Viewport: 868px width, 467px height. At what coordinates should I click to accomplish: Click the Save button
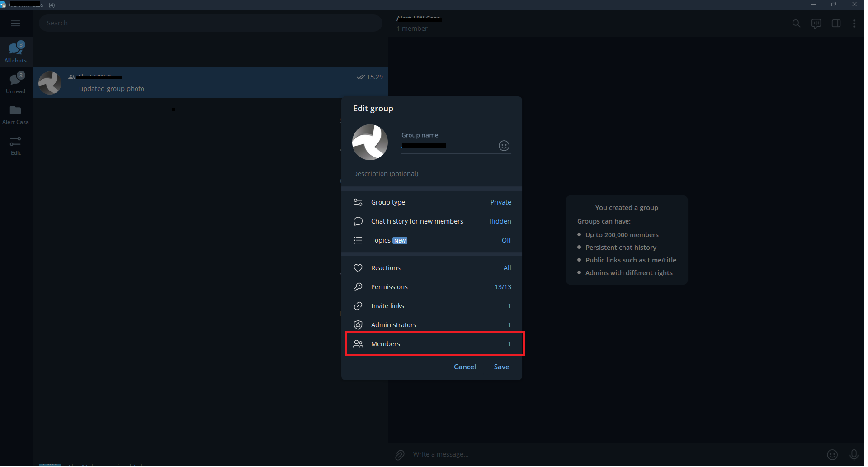pos(501,367)
